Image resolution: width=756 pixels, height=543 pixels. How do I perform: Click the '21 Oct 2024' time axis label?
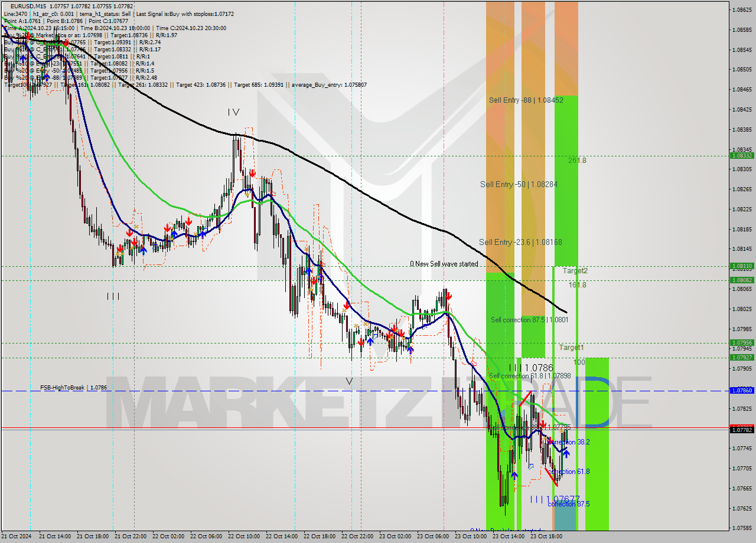point(15,537)
